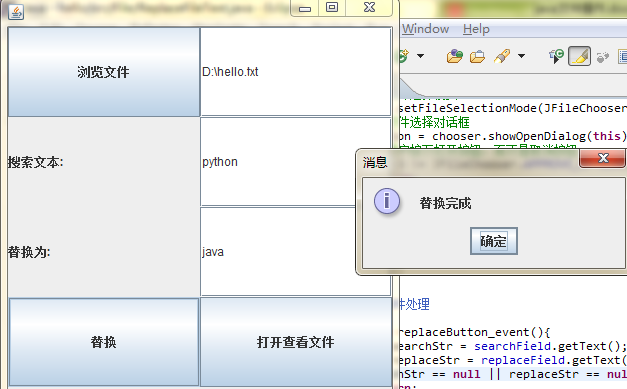Close the 消息 dialog with red X

pos(603,158)
